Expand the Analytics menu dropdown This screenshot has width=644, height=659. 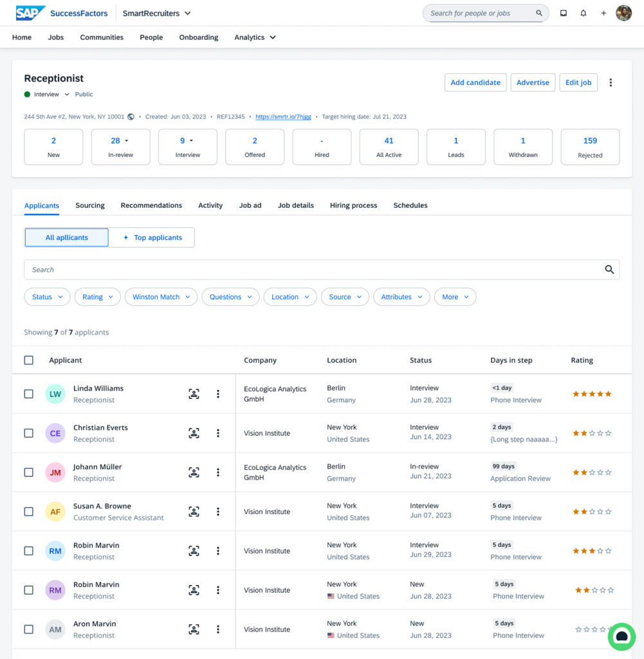[255, 37]
